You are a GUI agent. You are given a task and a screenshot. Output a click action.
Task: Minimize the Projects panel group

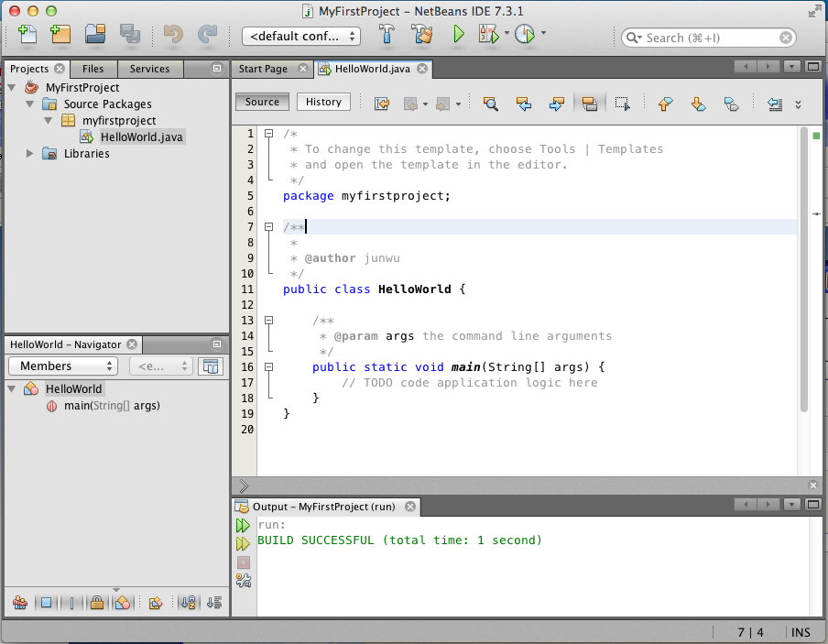click(x=217, y=68)
